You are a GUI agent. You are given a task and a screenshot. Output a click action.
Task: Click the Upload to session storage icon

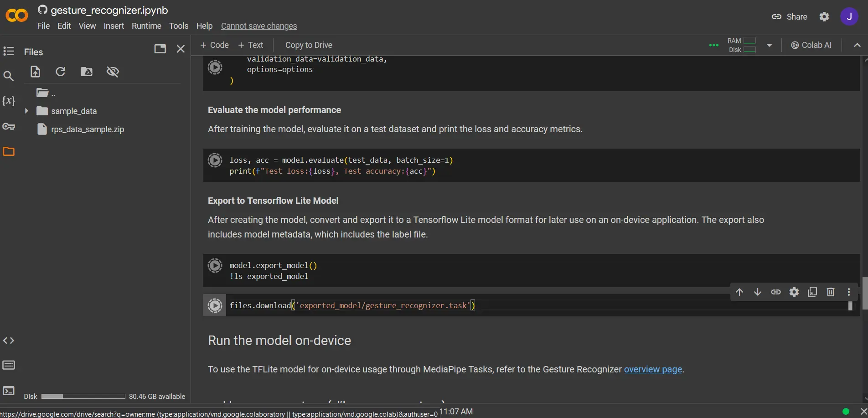tap(35, 72)
